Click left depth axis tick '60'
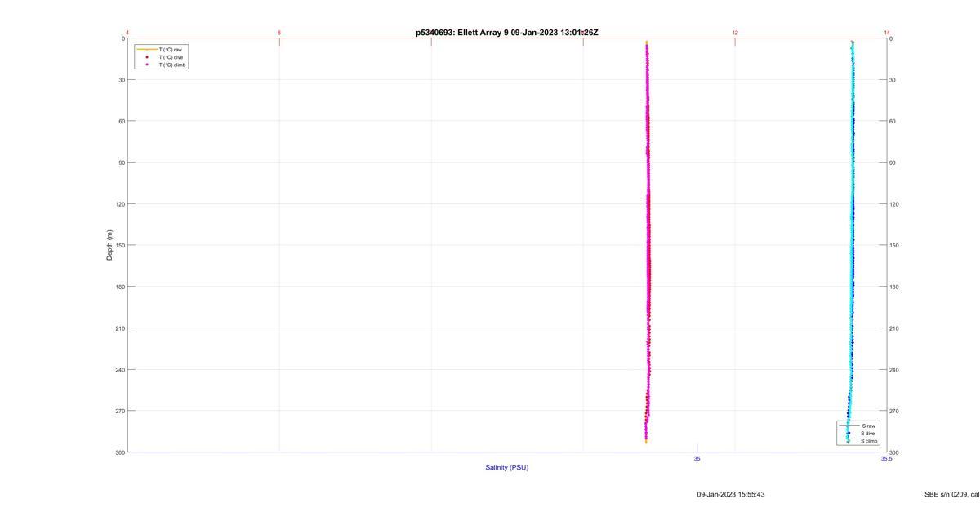 pyautogui.click(x=122, y=121)
